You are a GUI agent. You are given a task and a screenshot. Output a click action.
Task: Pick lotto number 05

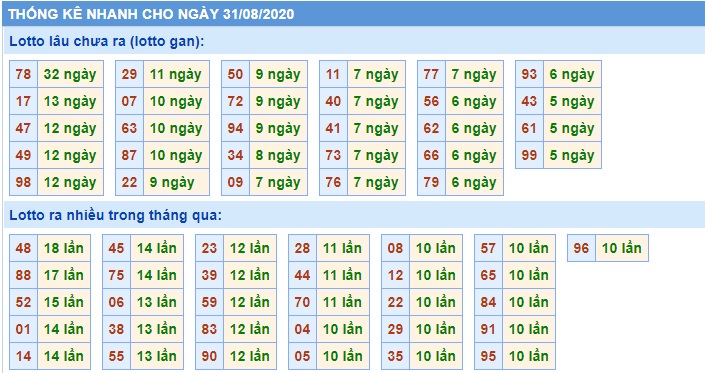pyautogui.click(x=303, y=356)
